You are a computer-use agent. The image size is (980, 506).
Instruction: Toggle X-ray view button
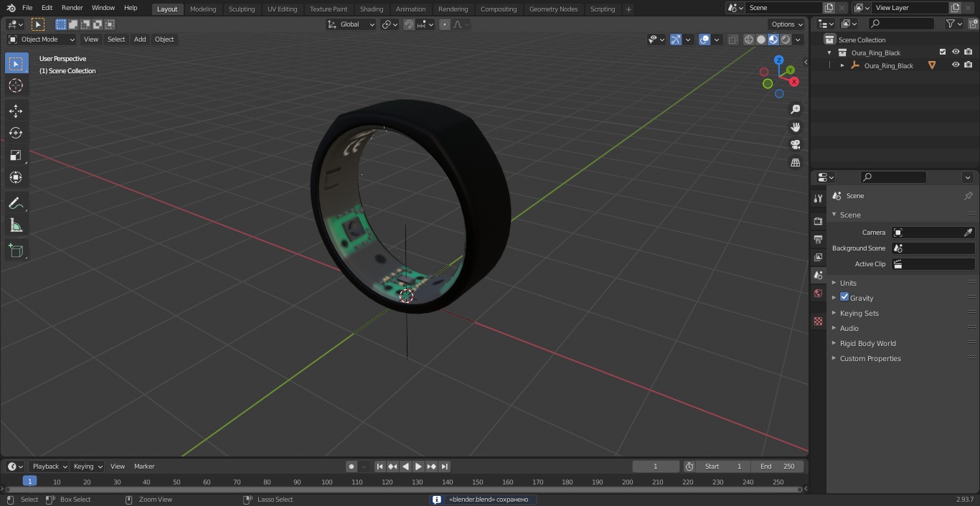tap(732, 39)
